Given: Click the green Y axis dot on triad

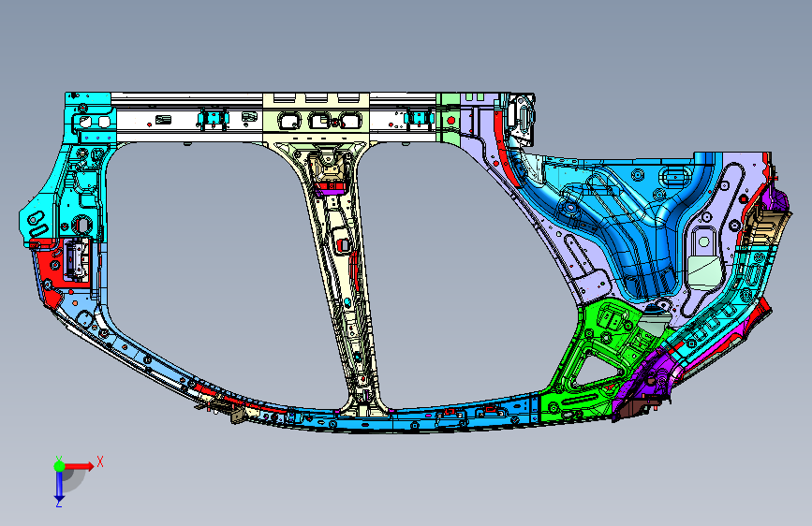Looking at the screenshot, I should point(59,466).
